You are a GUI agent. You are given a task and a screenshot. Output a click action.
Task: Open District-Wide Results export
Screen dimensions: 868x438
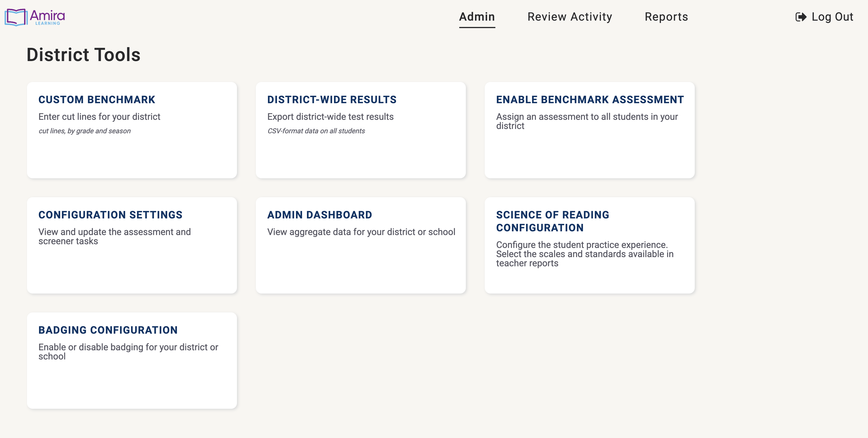coord(361,130)
